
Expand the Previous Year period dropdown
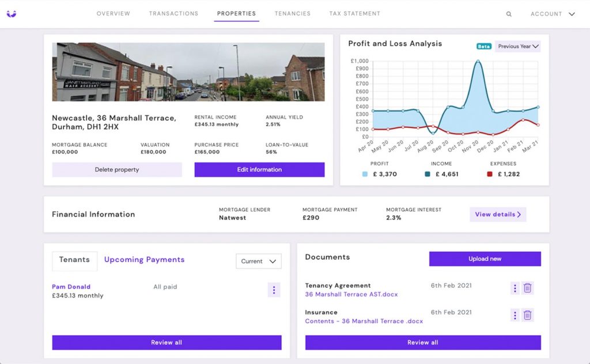[517, 47]
